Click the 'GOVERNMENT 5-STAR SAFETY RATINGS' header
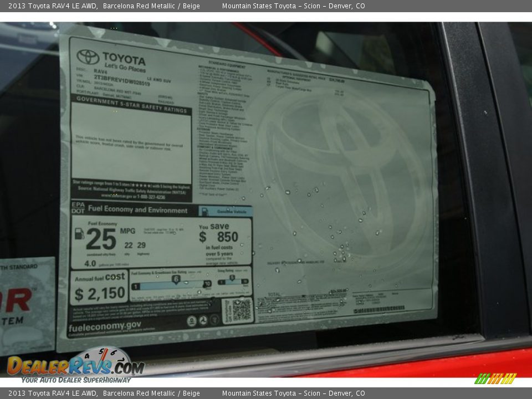This screenshot has height=399, width=532. pyautogui.click(x=132, y=105)
